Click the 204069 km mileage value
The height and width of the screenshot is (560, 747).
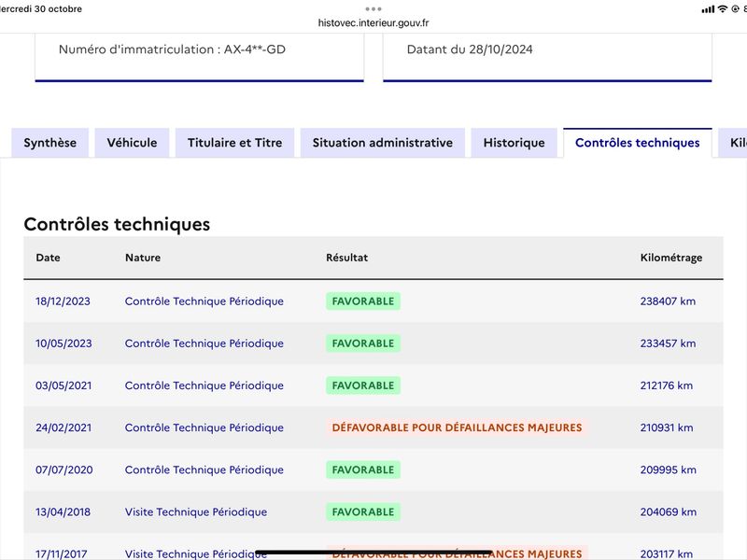pos(668,511)
